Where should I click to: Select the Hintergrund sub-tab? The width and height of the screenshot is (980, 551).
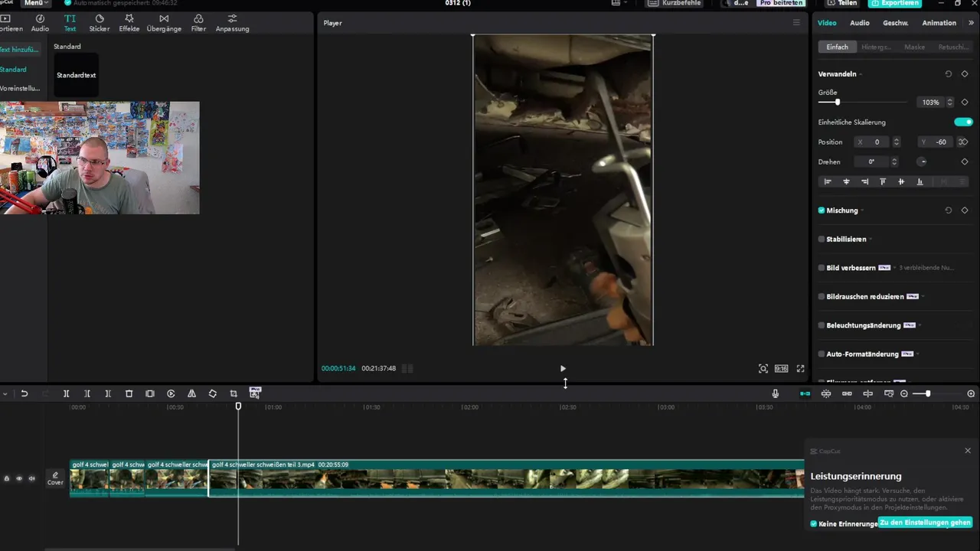pyautogui.click(x=877, y=47)
